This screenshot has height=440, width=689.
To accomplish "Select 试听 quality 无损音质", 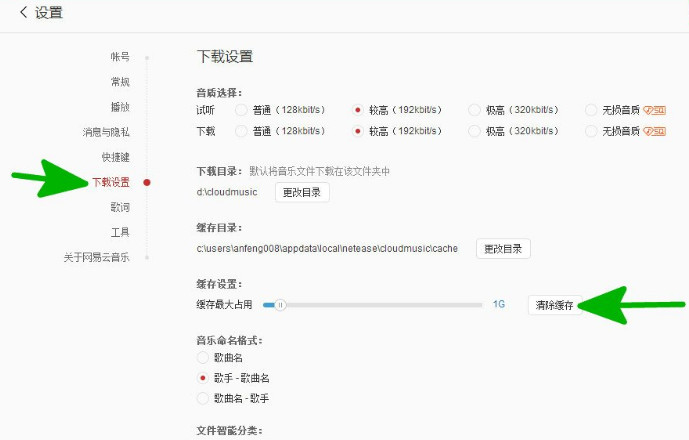I will (591, 110).
